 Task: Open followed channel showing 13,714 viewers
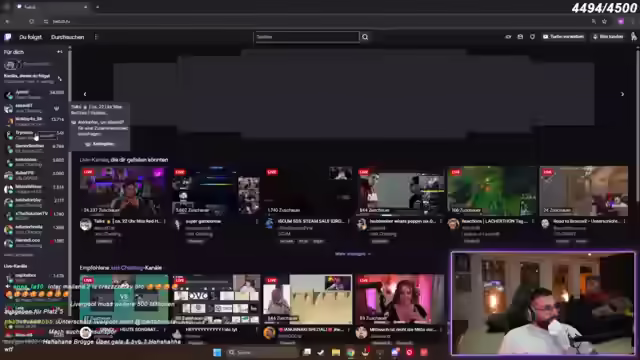pyautogui.click(x=34, y=121)
